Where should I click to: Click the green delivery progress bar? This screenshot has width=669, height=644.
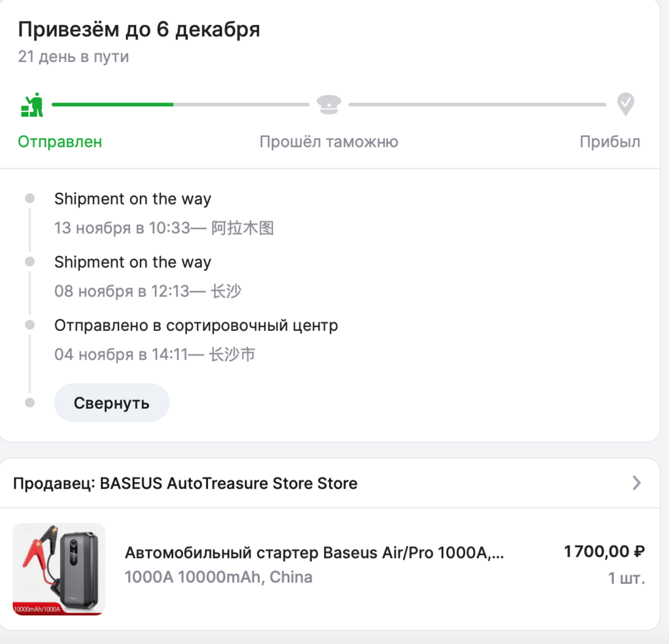click(x=112, y=105)
